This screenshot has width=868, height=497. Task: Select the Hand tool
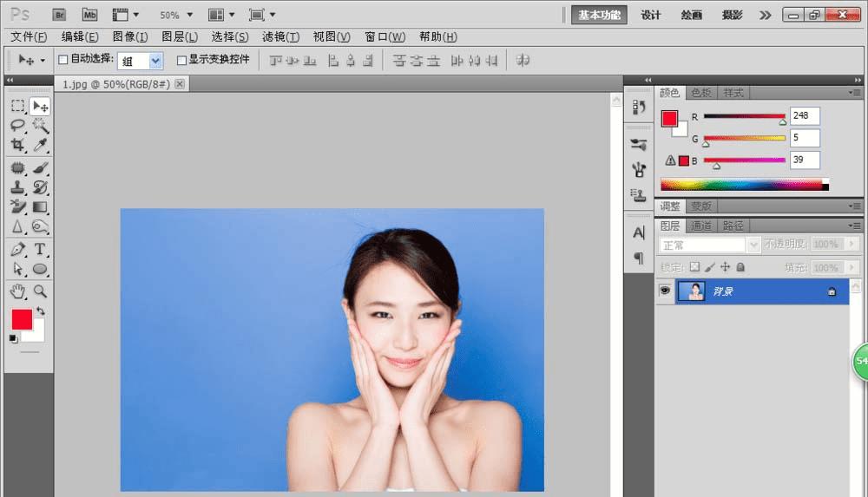pos(17,291)
